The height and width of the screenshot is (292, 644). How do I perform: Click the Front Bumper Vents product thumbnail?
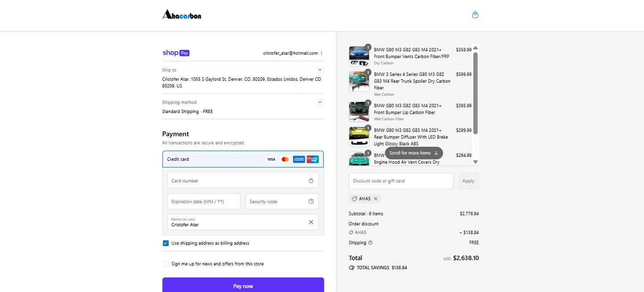(359, 56)
